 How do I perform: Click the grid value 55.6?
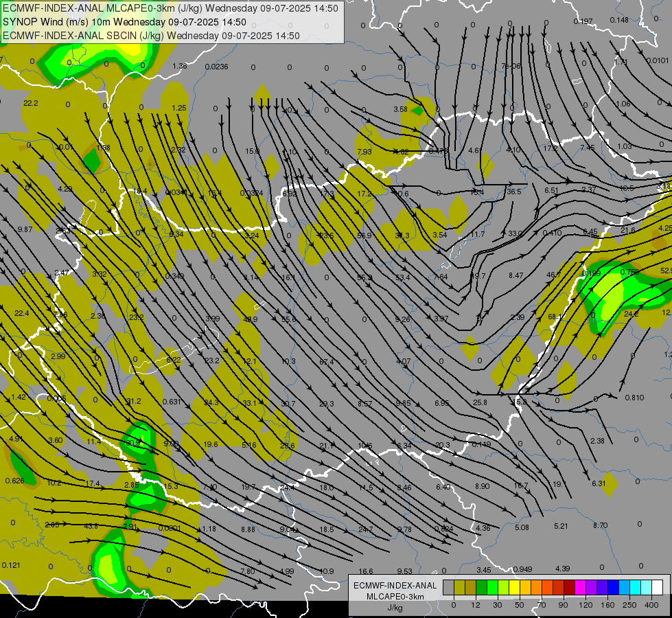pos(289,319)
